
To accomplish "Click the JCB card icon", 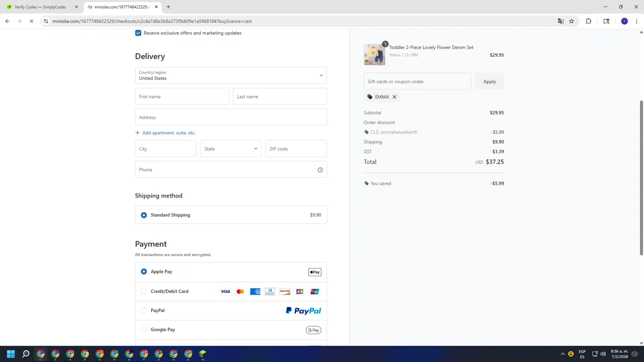I will tap(300, 292).
